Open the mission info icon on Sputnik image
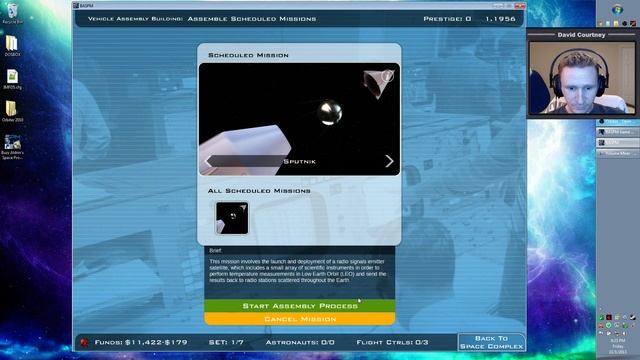Viewport: 640px width, 360px height. click(x=387, y=76)
